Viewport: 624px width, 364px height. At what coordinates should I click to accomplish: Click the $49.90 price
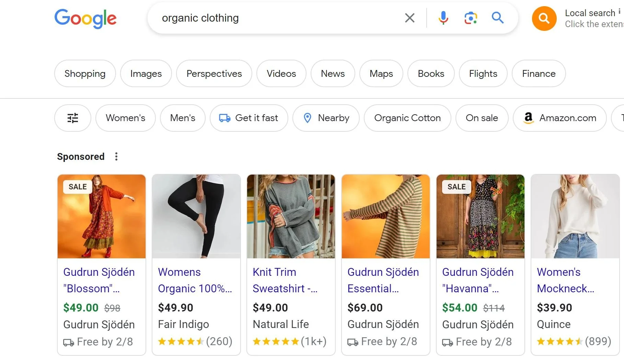pos(175,308)
